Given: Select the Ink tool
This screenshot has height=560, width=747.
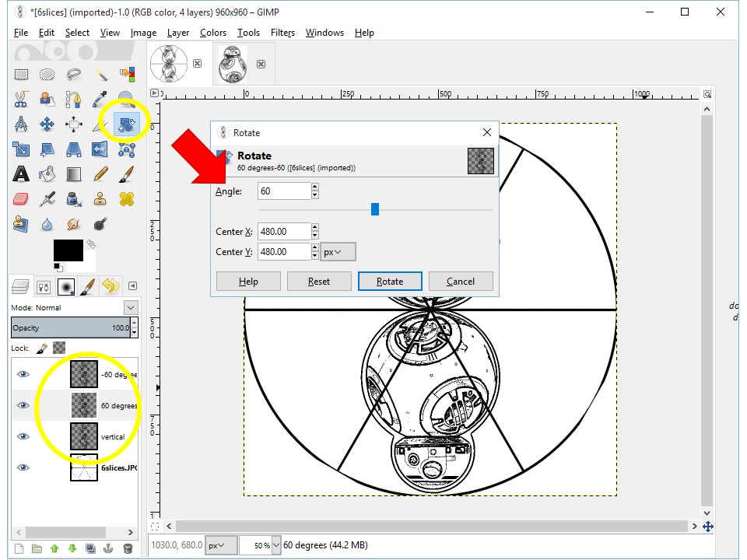Looking at the screenshot, I should point(73,199).
